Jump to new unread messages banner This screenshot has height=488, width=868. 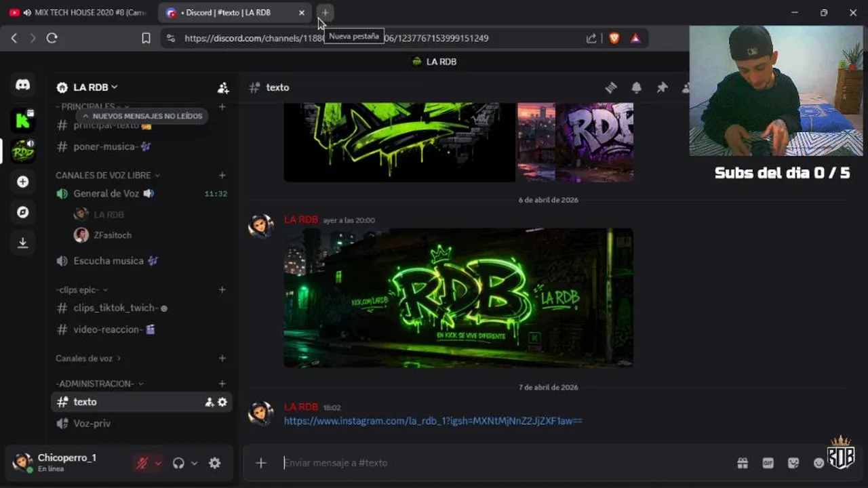click(142, 116)
